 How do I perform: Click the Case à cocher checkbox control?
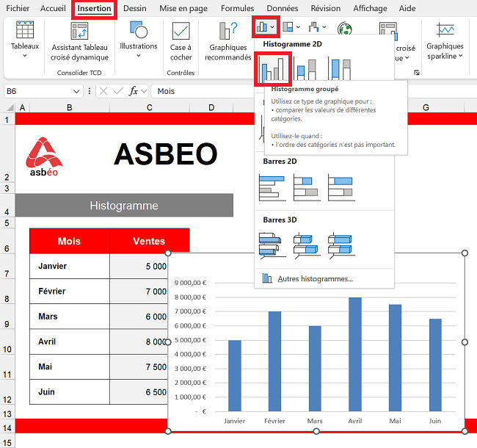point(181,40)
